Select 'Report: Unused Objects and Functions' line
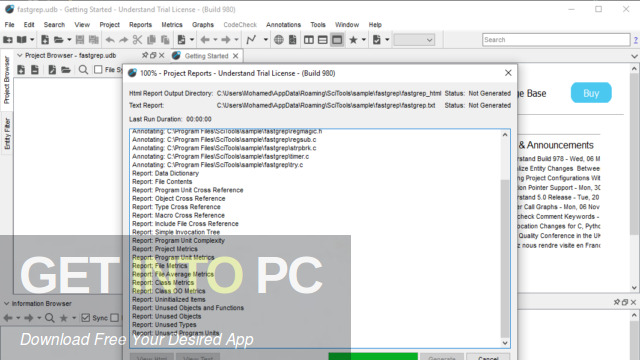Screen dimensions: 640x360 coord(188,308)
